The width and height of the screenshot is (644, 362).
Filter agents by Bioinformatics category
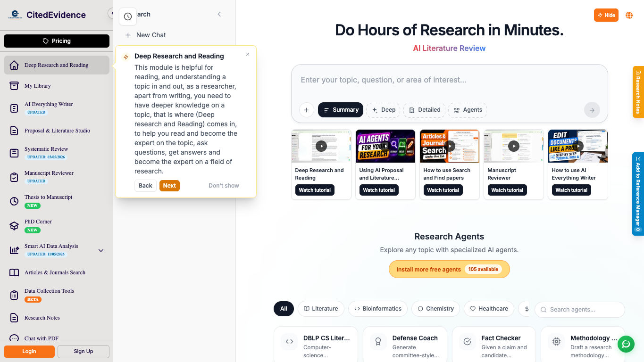[378, 309]
